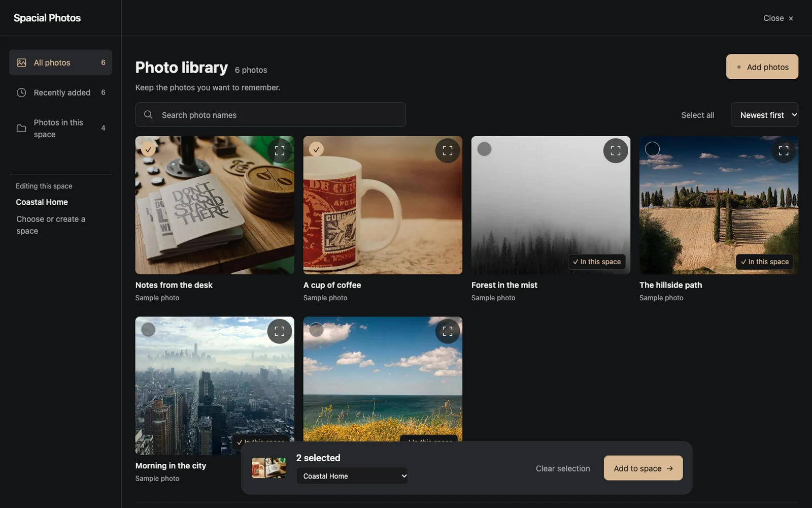This screenshot has height=508, width=812.
Task: Check the ocean meadow photo's selection circle
Action: tap(316, 330)
